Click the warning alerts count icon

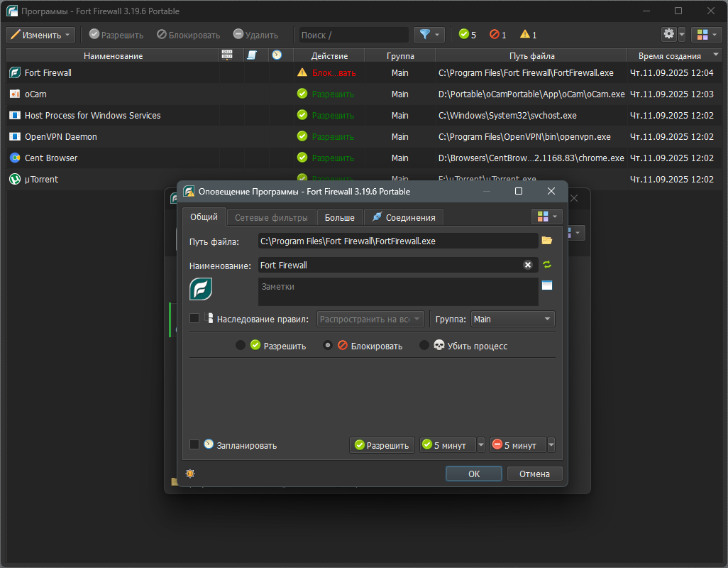coord(524,34)
